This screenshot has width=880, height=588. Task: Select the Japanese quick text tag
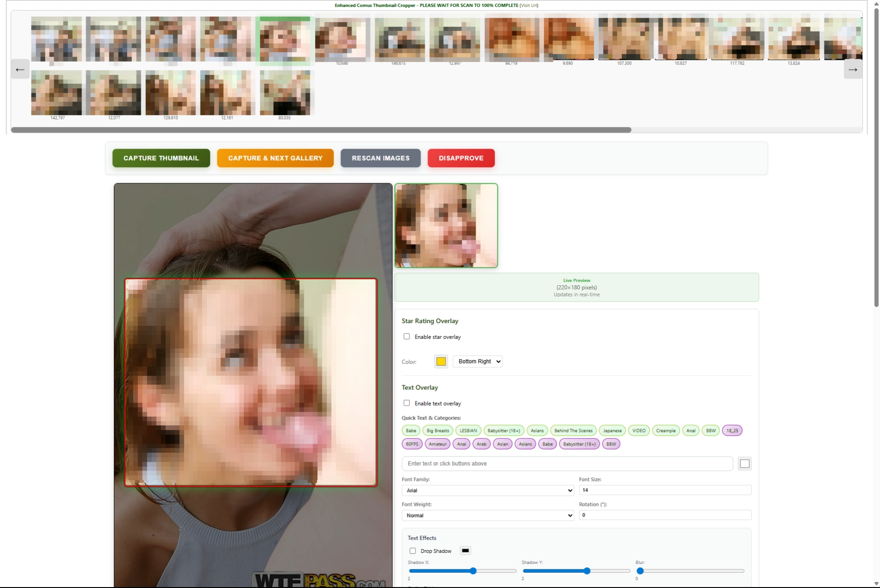(612, 430)
